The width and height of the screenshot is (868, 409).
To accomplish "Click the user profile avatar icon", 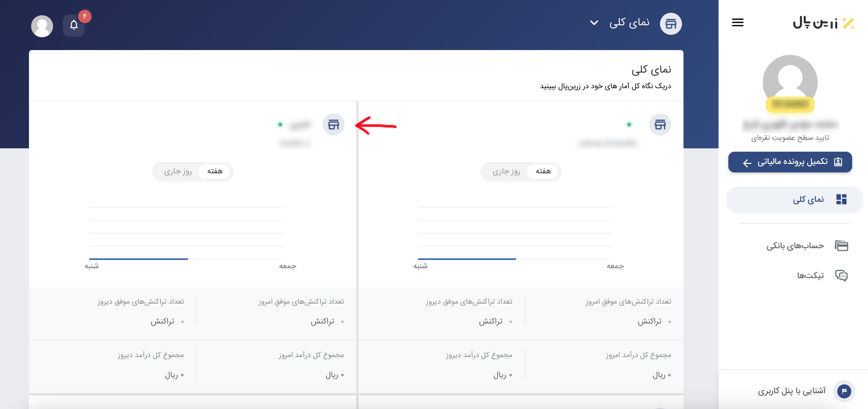I will pyautogui.click(x=42, y=23).
